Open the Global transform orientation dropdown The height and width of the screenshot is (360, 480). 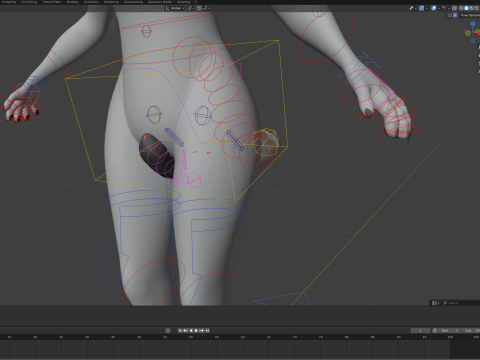pyautogui.click(x=175, y=8)
